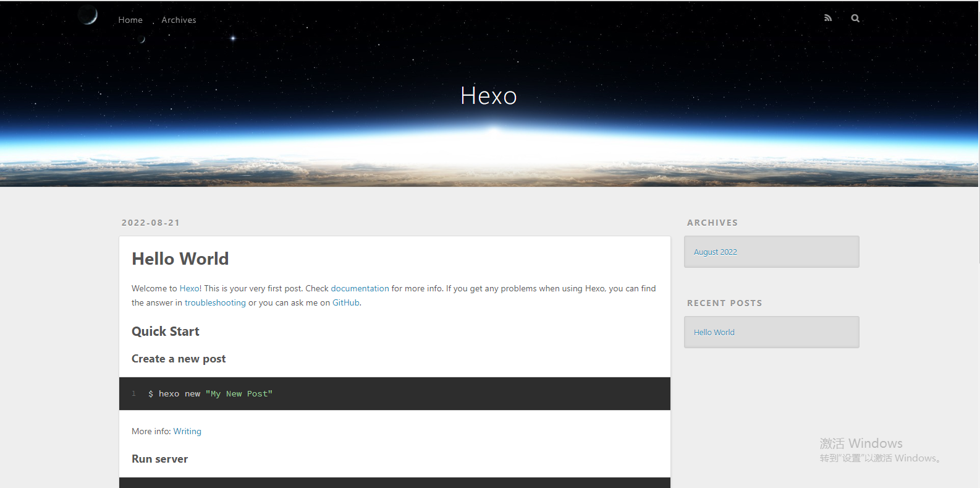
Task: Visit the GitHub link
Action: (x=346, y=302)
